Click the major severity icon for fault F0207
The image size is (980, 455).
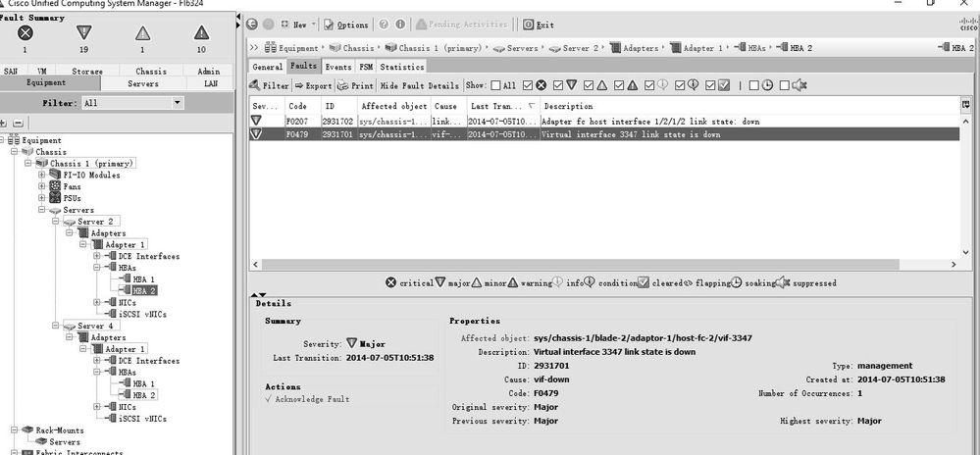(x=256, y=121)
